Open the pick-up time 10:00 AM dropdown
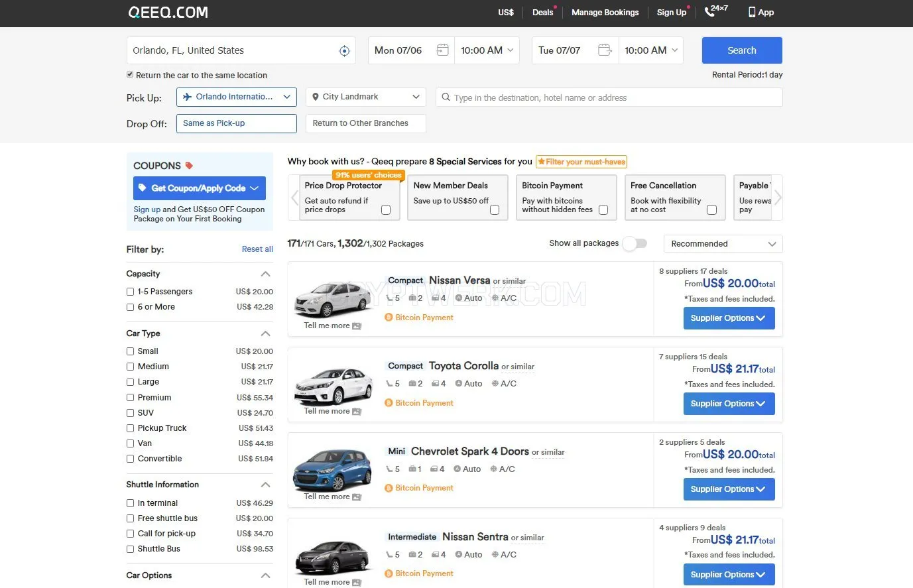The width and height of the screenshot is (913, 588). [487, 50]
